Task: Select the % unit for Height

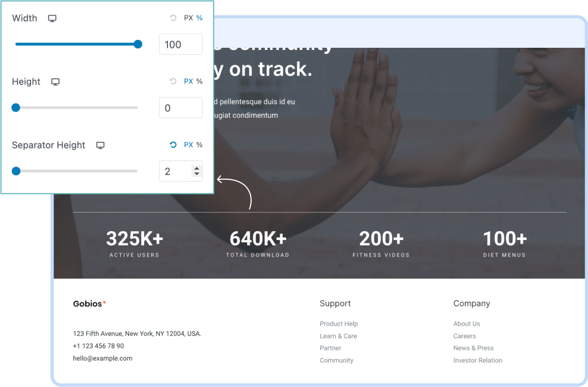Action: pyautogui.click(x=199, y=81)
